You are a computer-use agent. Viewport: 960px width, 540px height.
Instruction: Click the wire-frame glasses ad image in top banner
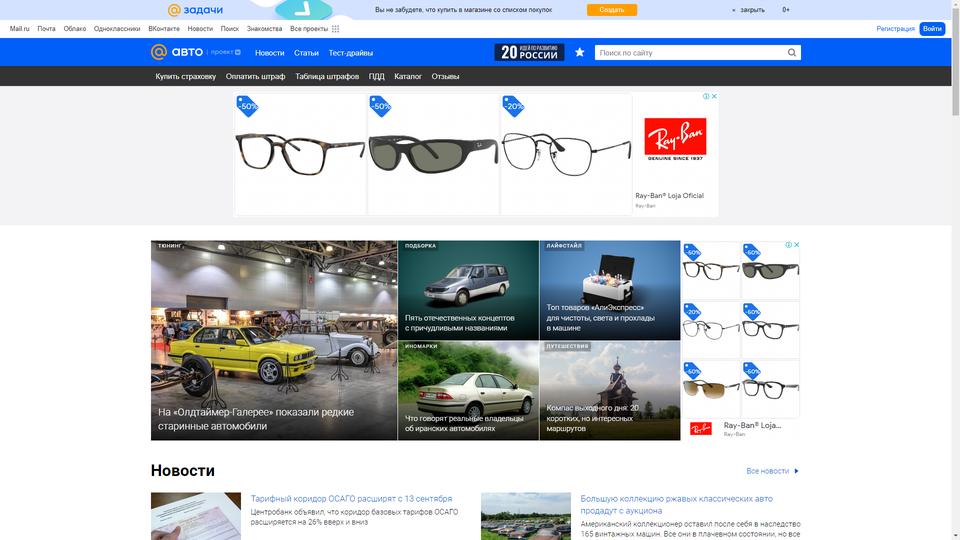click(566, 154)
